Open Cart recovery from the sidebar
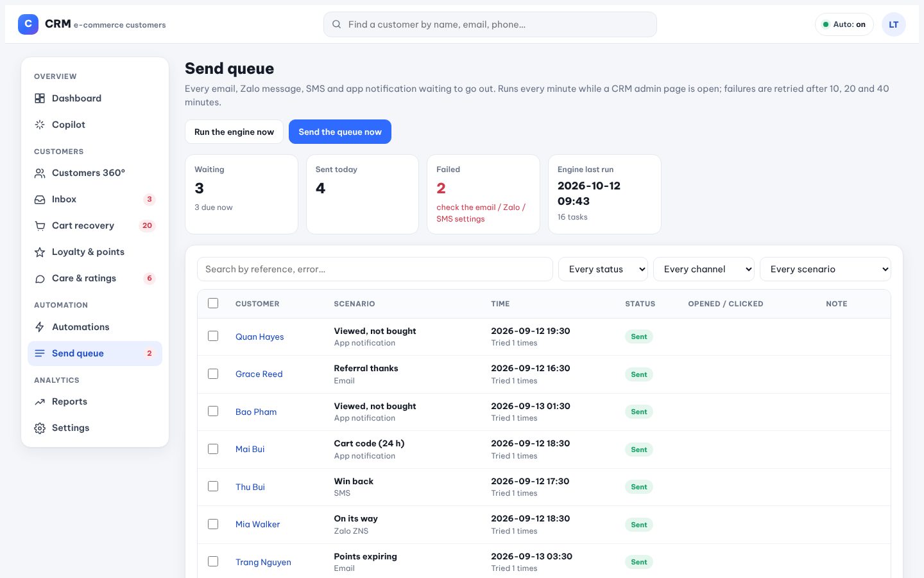Screen dimensions: 924x578 pyautogui.click(x=95, y=225)
